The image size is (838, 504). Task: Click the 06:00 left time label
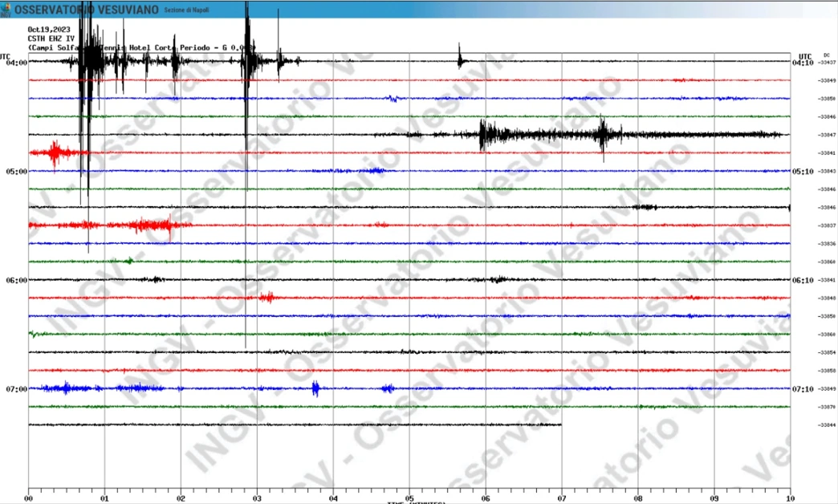coord(16,280)
